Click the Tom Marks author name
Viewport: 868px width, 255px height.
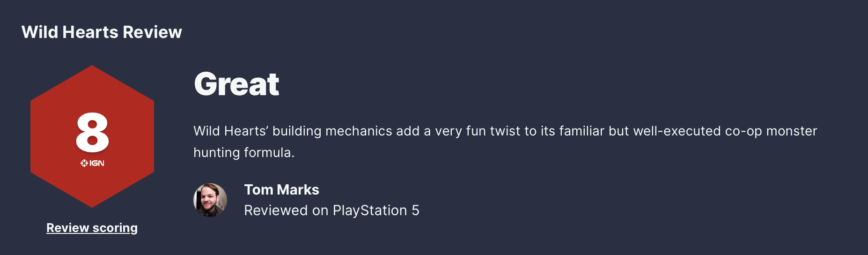[x=281, y=190]
